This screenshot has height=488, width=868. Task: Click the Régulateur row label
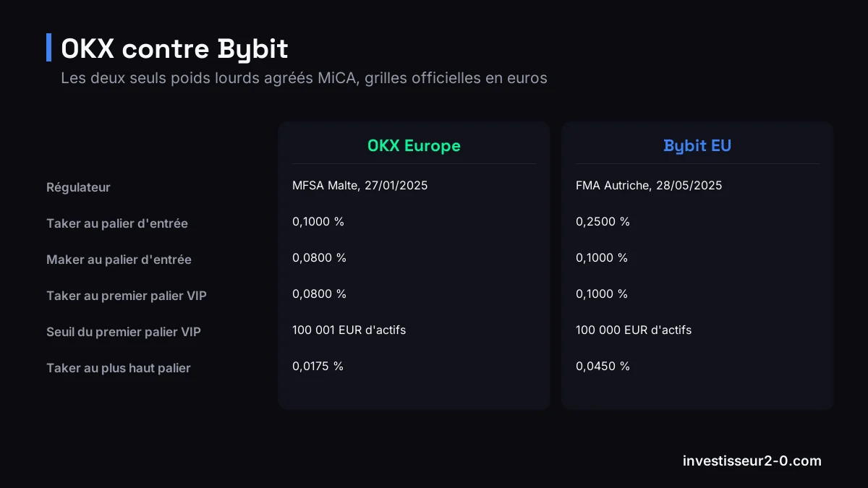78,187
